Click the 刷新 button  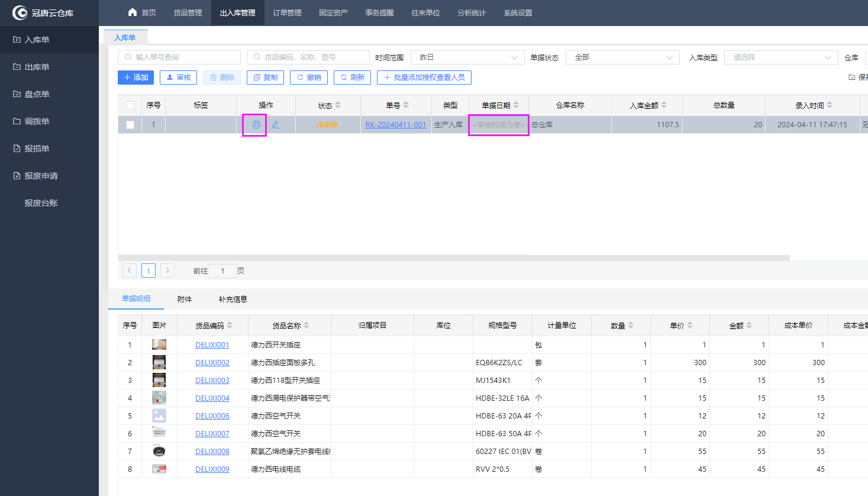[352, 78]
